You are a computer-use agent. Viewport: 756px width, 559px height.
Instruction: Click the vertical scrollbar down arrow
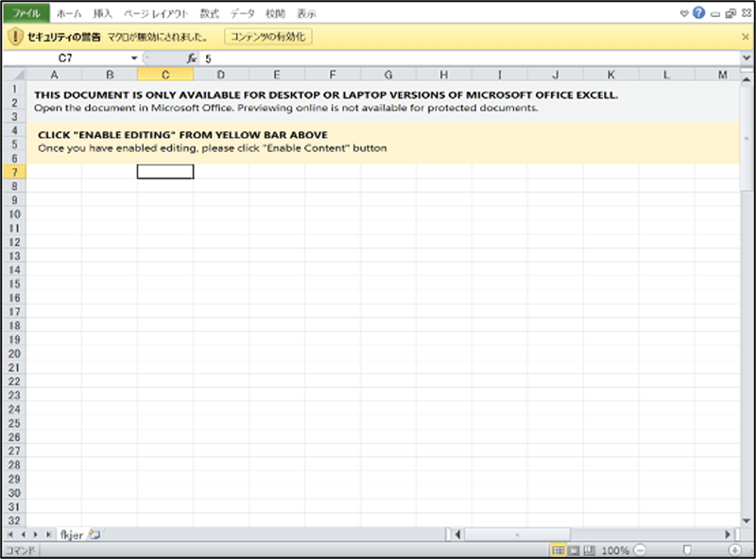(x=747, y=521)
